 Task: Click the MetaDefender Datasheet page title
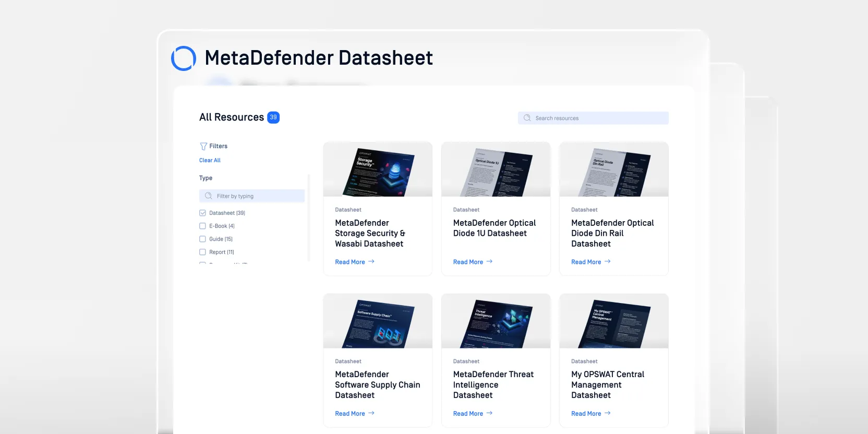tap(319, 58)
